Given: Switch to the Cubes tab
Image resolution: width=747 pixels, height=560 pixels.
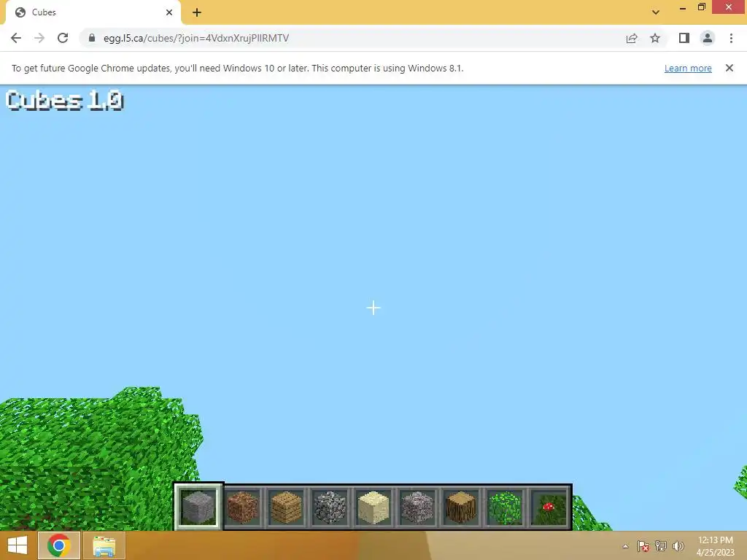Looking at the screenshot, I should pos(93,12).
